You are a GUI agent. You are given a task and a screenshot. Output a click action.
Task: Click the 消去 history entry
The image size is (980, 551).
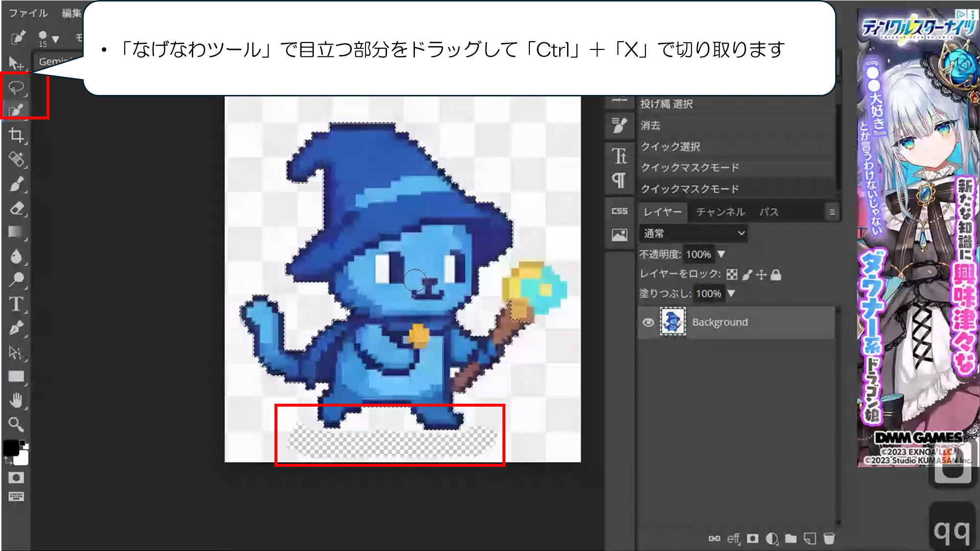click(650, 126)
